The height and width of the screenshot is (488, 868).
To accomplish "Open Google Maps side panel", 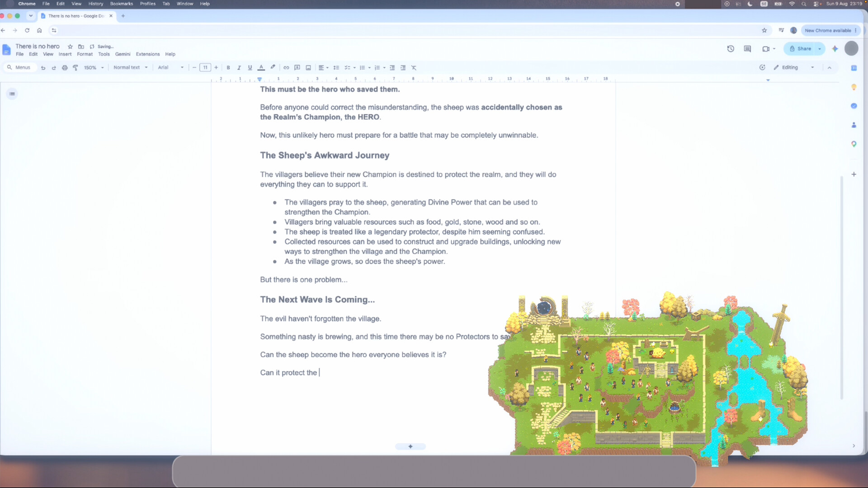I will [x=854, y=144].
